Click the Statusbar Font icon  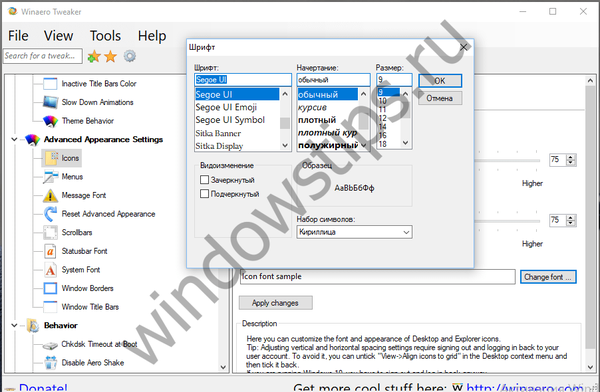50,252
